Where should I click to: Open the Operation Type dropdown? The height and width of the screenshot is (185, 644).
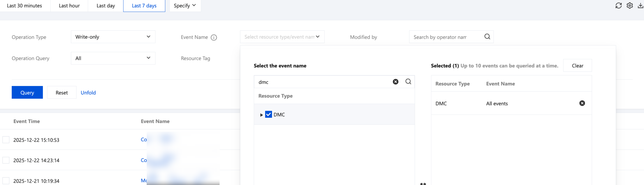tap(113, 37)
